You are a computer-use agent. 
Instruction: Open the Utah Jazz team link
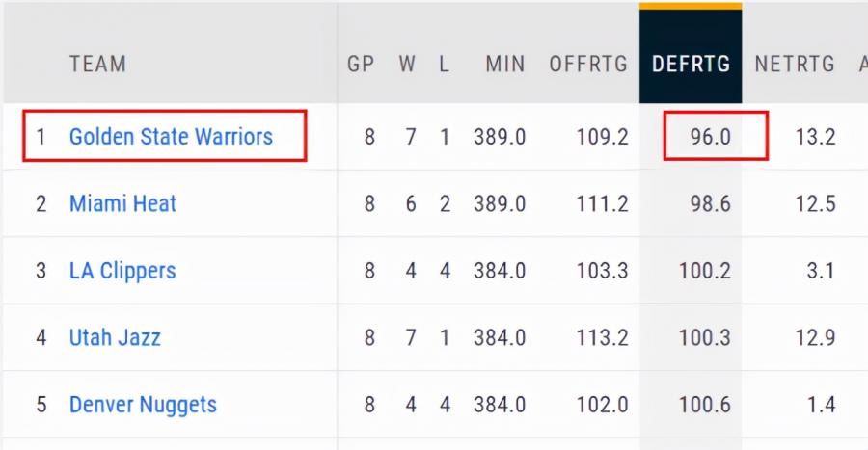click(115, 337)
